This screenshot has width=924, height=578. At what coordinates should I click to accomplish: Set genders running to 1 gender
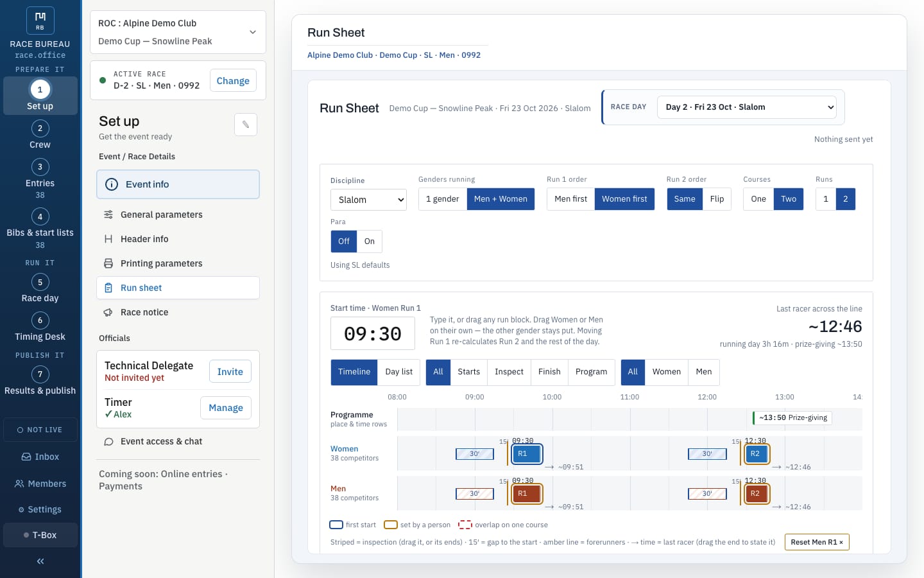(442, 199)
